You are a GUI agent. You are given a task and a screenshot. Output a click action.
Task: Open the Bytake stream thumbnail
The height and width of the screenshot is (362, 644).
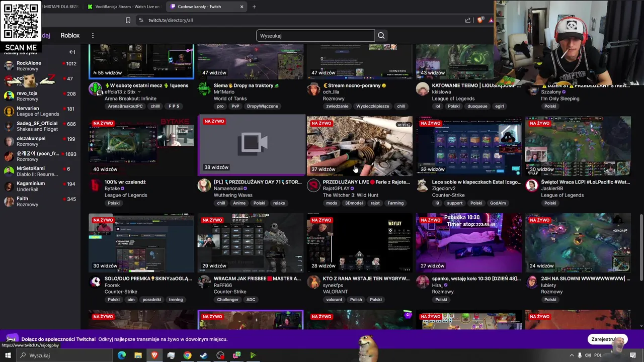click(x=141, y=146)
